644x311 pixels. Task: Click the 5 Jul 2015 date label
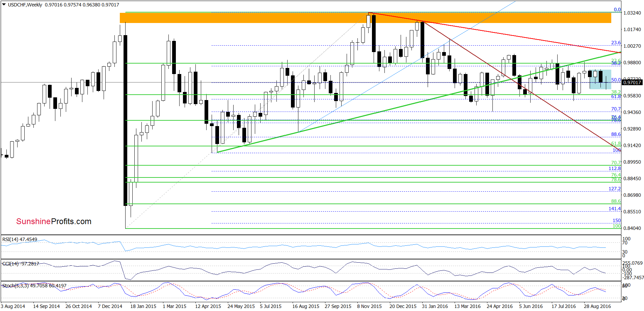pyautogui.click(x=271, y=306)
